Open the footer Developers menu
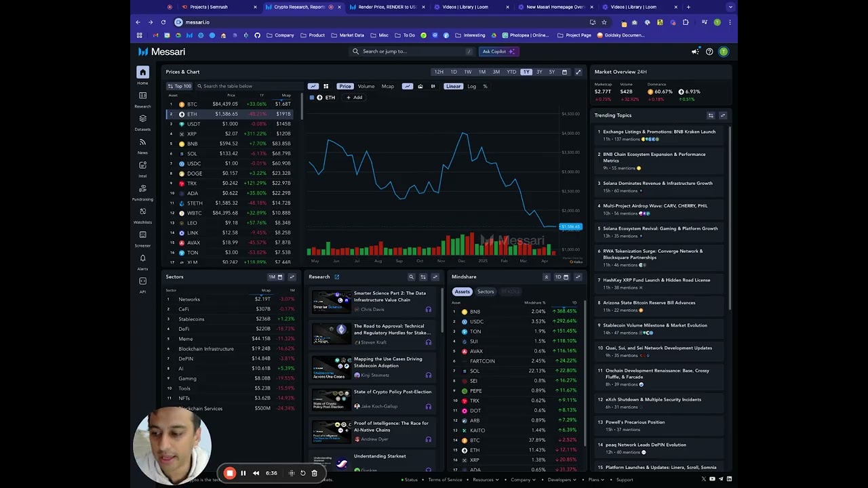 [x=561, y=480]
